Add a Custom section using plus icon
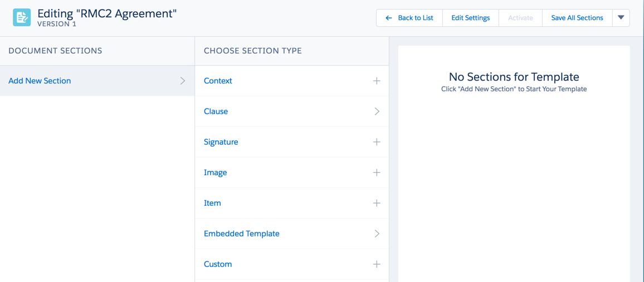 (x=377, y=264)
